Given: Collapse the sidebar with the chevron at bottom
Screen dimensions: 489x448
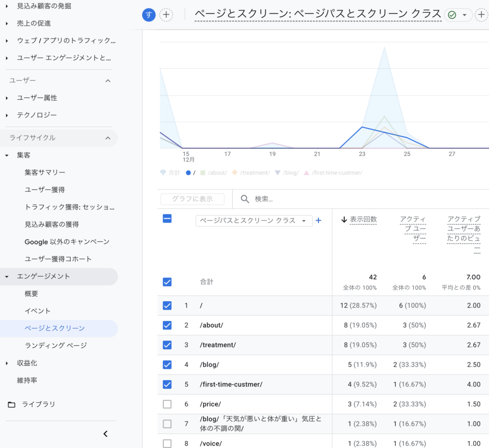Looking at the screenshot, I should (105, 434).
